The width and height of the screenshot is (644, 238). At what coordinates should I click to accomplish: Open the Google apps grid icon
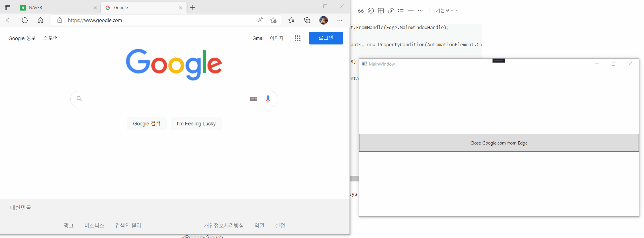click(298, 38)
